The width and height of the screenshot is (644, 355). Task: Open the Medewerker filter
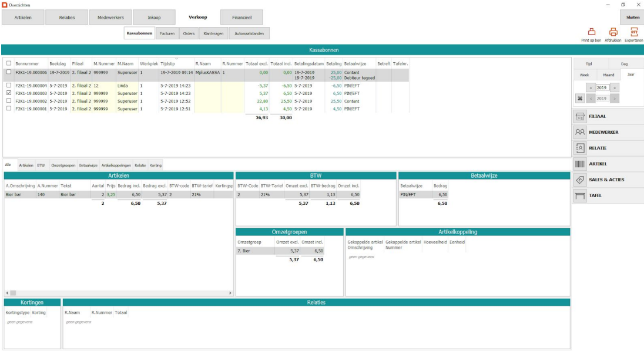coord(608,132)
